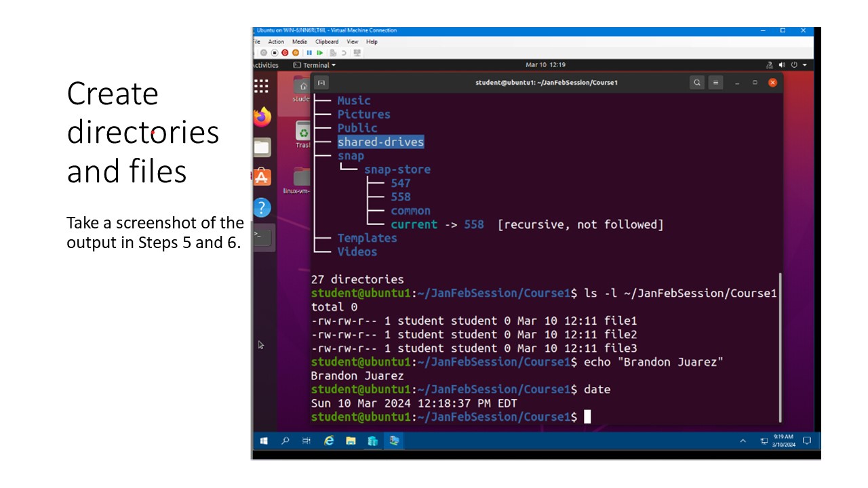This screenshot has width=868, height=488.
Task: Click the Activities button
Action: [x=265, y=65]
